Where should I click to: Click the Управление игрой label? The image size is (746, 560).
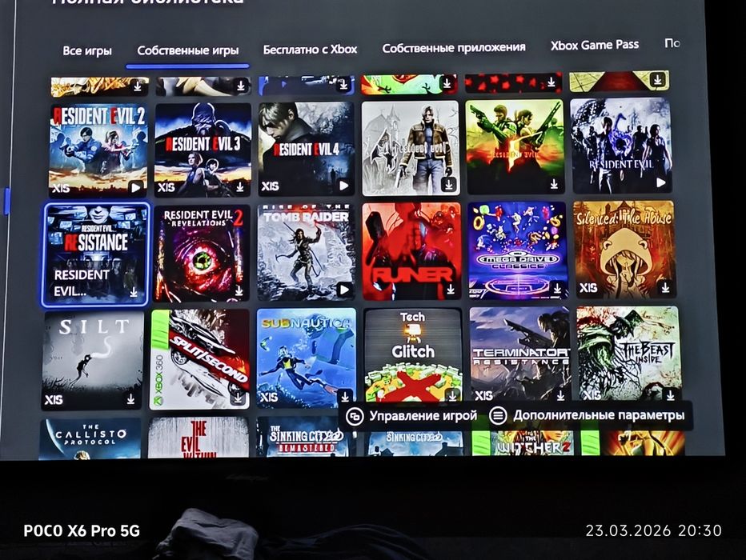coord(423,416)
